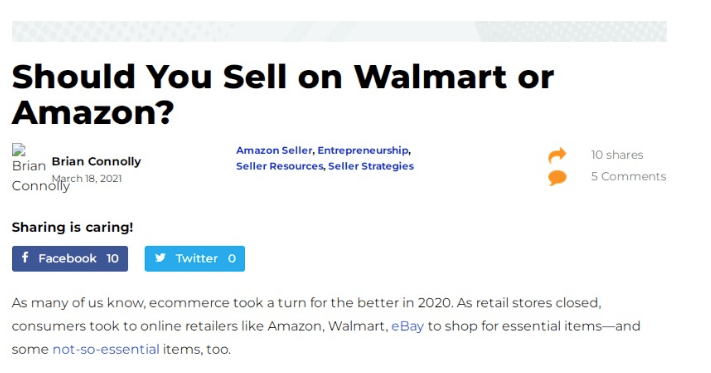Follow the eBay link in the paragraph

coord(407,326)
